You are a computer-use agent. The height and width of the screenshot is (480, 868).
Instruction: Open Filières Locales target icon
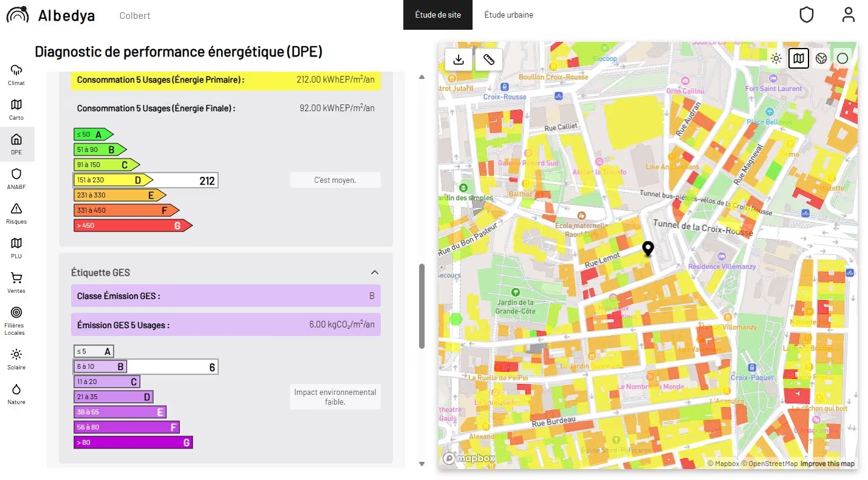16,319
